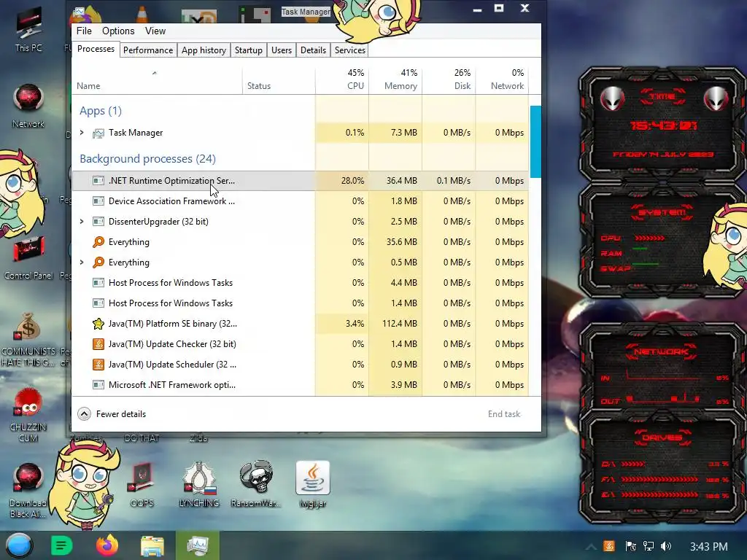The height and width of the screenshot is (560, 747).
Task: Click the Task Manager process icon
Action: (x=98, y=133)
